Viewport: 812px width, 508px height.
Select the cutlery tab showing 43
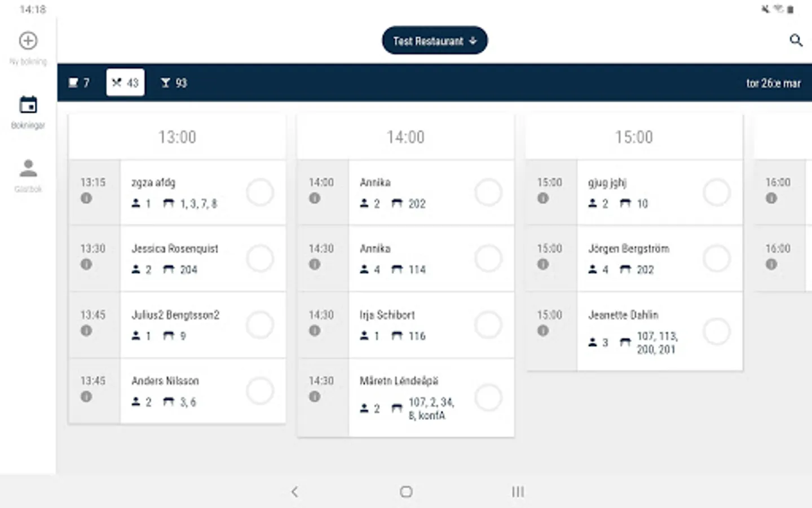point(125,83)
